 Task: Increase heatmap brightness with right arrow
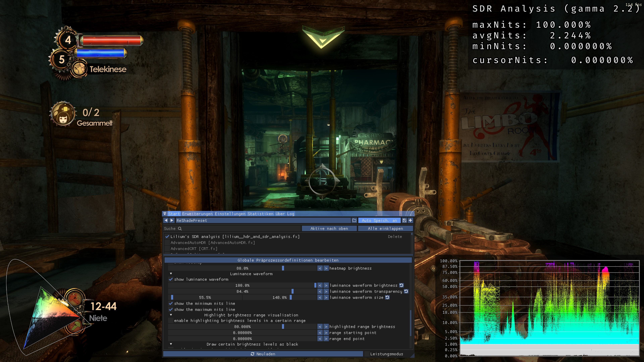(x=326, y=268)
